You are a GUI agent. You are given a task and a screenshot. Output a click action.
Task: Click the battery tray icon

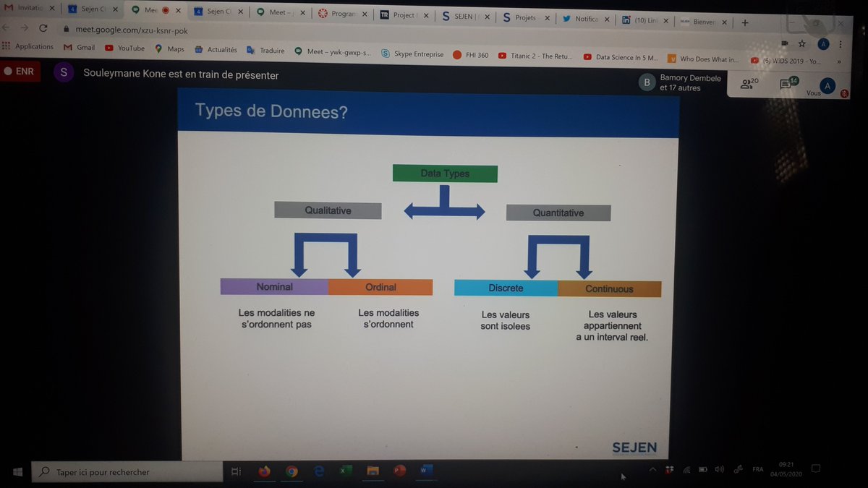coord(702,470)
